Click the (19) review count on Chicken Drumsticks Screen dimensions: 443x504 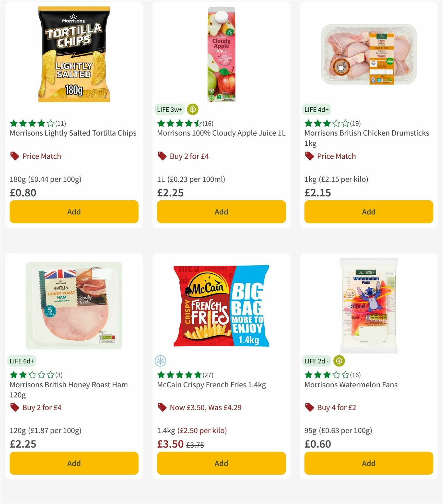click(x=355, y=124)
